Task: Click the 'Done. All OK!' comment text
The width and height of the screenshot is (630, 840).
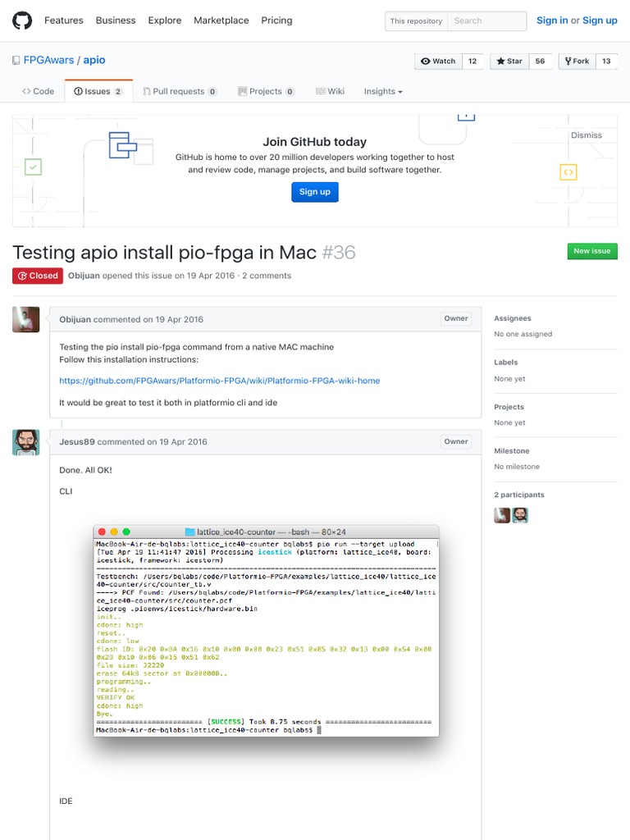Action: 85,470
